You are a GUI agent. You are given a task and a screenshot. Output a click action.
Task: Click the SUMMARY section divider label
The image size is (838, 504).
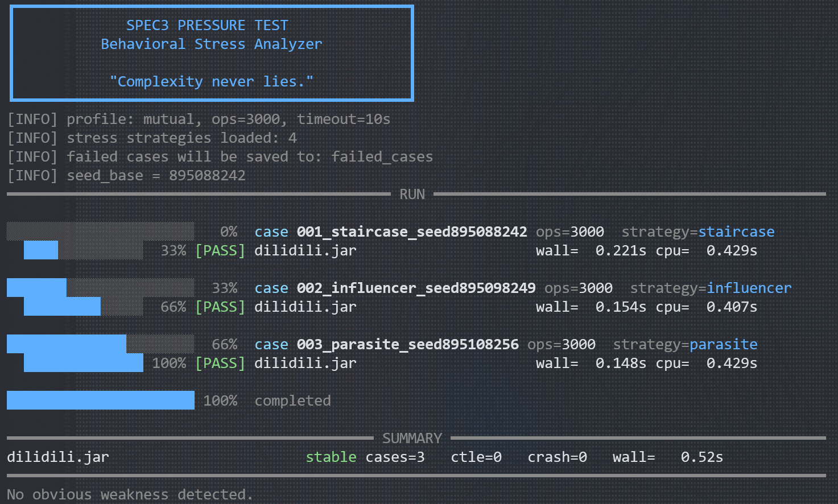(412, 439)
